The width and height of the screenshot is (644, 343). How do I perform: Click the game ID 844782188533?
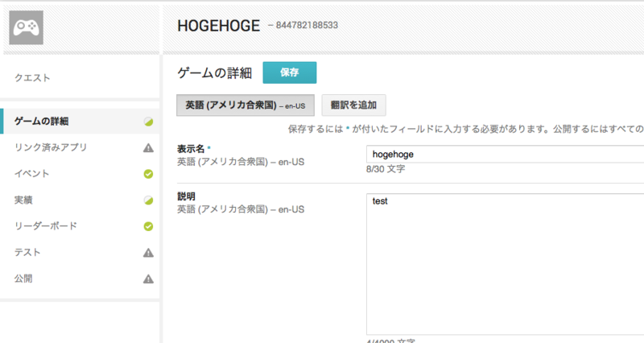point(307,26)
